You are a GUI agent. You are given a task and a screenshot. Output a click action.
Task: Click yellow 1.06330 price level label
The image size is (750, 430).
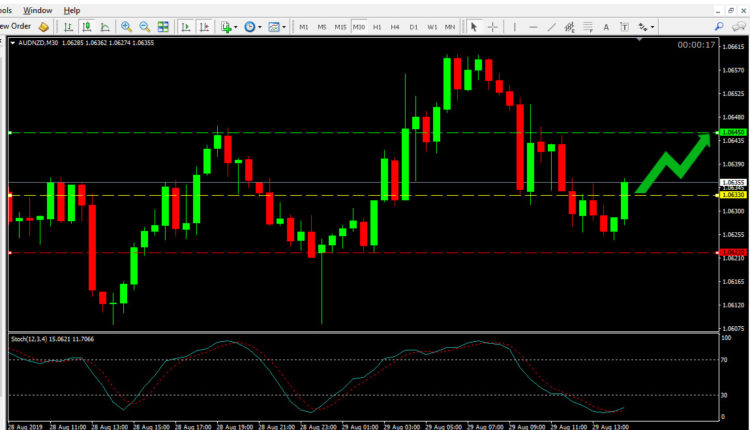(x=733, y=195)
